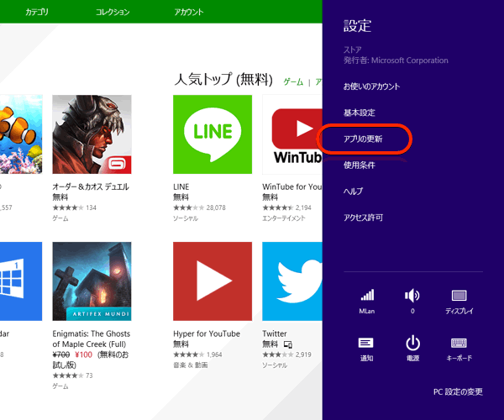Click the Enigmatis Ghosts of Maple Creek thumbnail
Viewport: 504px width, 420px height.
(x=92, y=281)
